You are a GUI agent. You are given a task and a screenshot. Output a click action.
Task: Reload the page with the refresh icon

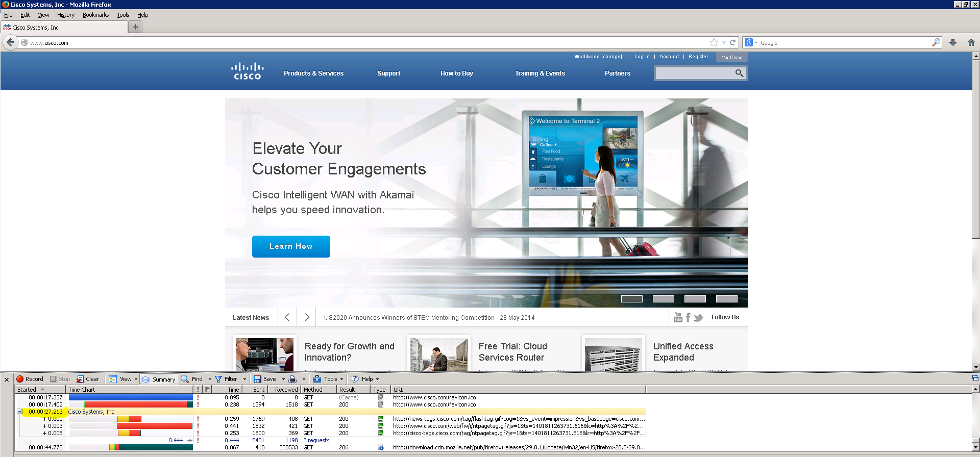click(733, 43)
